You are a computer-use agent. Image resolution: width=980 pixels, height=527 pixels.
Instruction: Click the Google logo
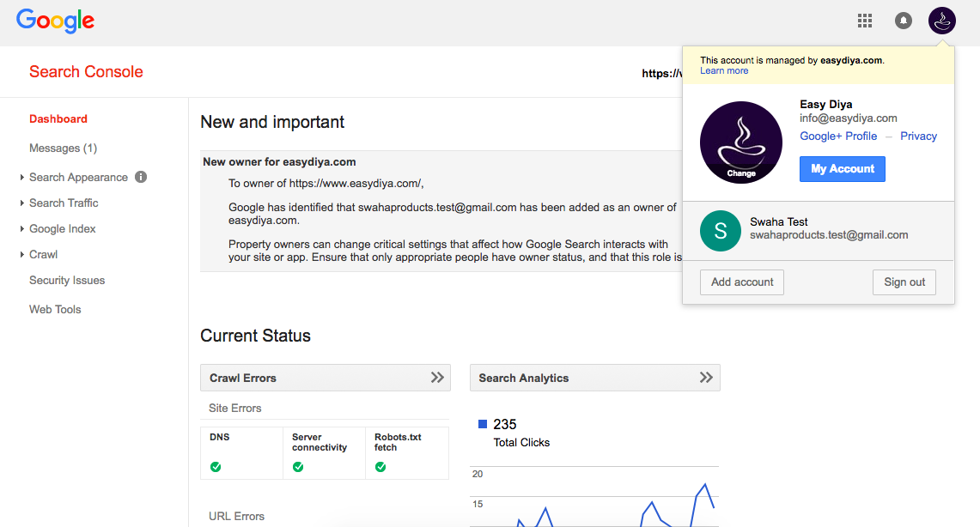click(x=55, y=21)
